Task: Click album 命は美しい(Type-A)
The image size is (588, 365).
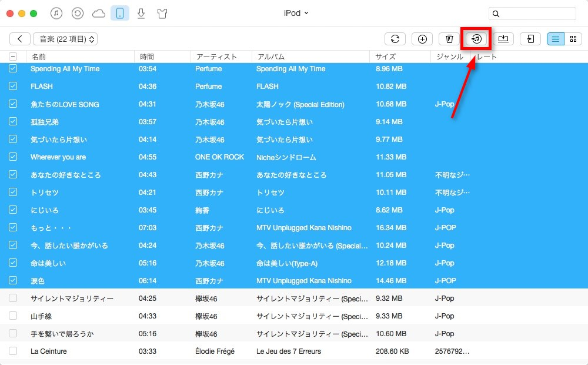Action: (x=287, y=264)
